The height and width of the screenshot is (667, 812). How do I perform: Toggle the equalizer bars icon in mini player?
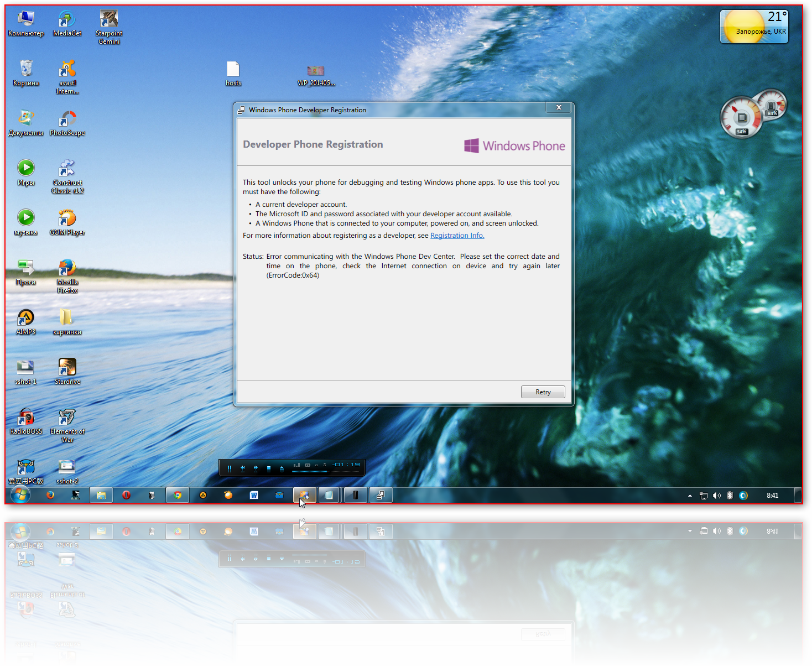296,465
